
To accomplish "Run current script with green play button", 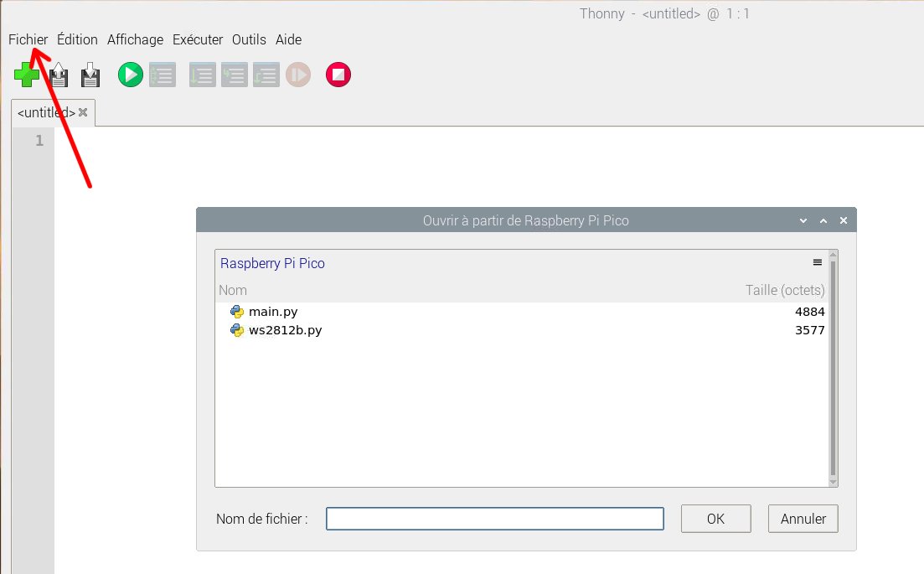I will click(130, 75).
